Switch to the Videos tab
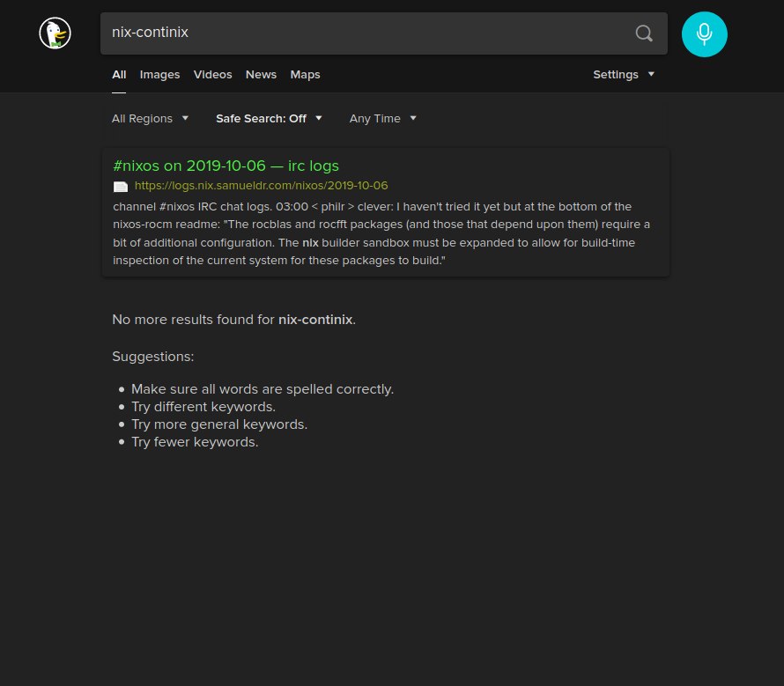Viewport: 784px width, 686px height. click(x=212, y=75)
